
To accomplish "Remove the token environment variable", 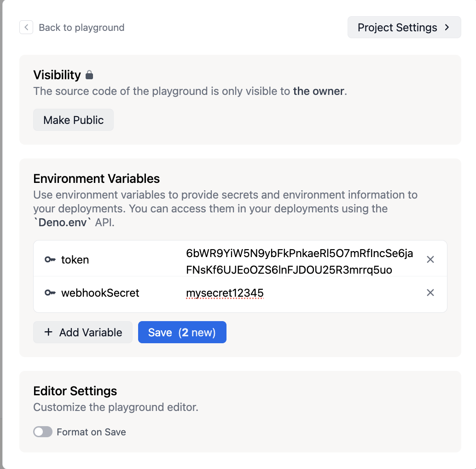I will coord(430,260).
